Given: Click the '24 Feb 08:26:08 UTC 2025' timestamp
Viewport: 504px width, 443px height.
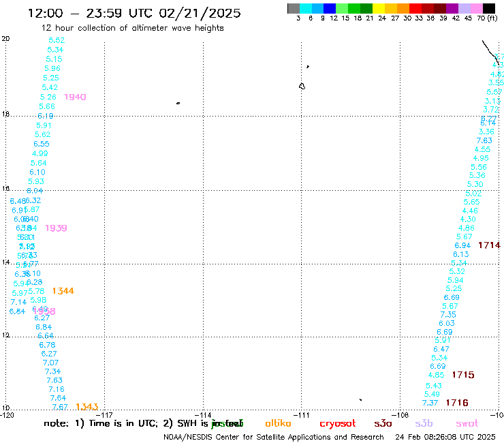Looking at the screenshot, I should pos(445,437).
